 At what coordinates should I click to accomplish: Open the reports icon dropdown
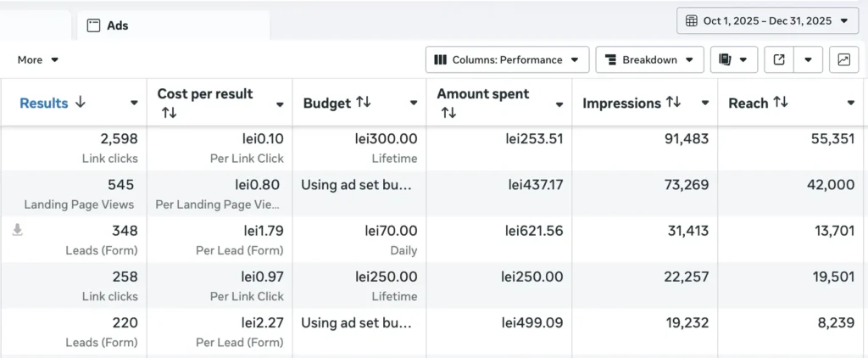(x=734, y=60)
